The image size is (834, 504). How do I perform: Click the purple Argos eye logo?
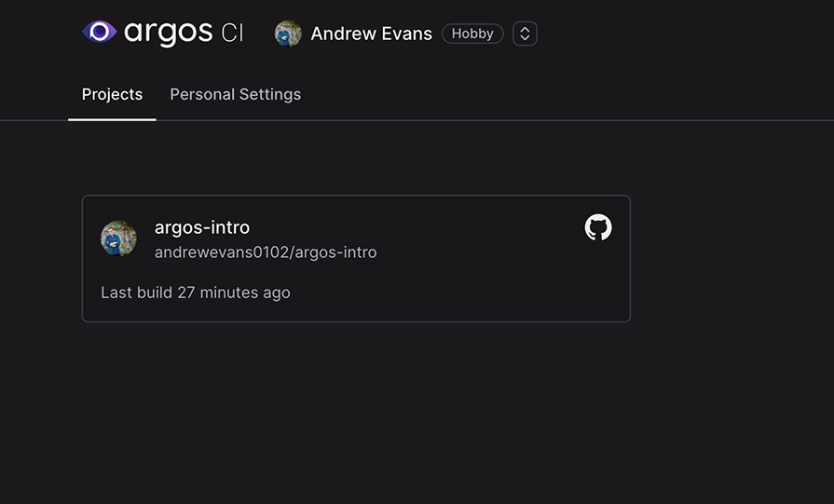pos(100,32)
